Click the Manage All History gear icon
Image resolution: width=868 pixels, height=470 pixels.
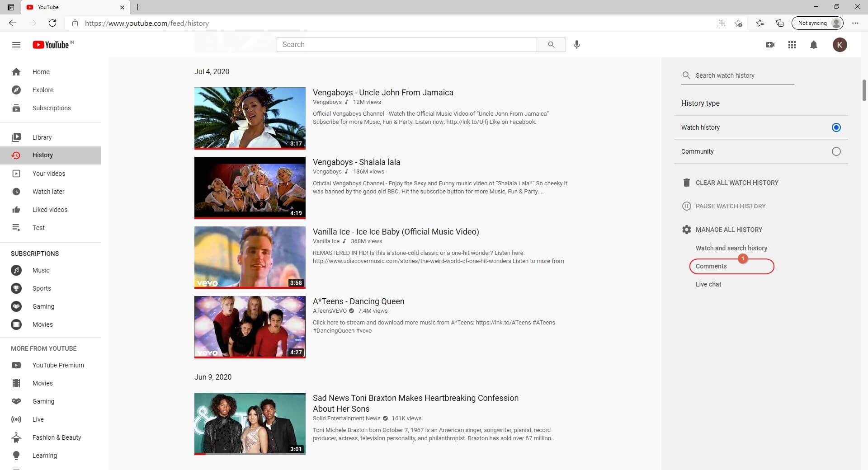tap(686, 230)
